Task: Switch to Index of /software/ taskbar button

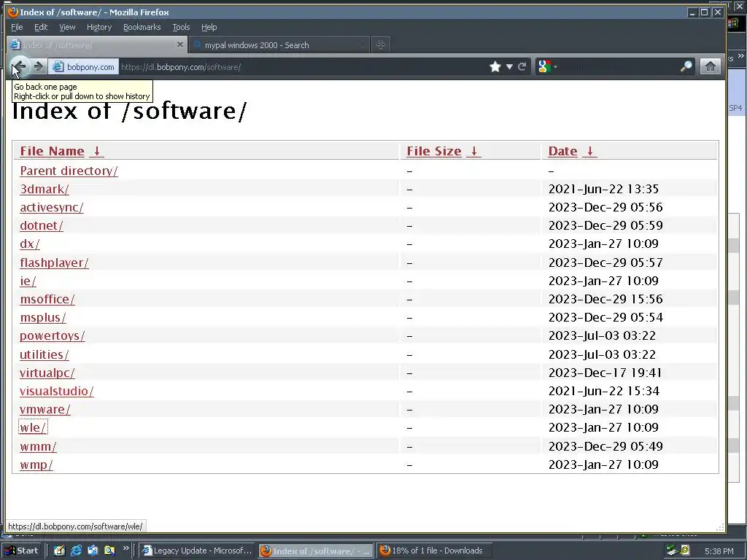Action: click(315, 551)
